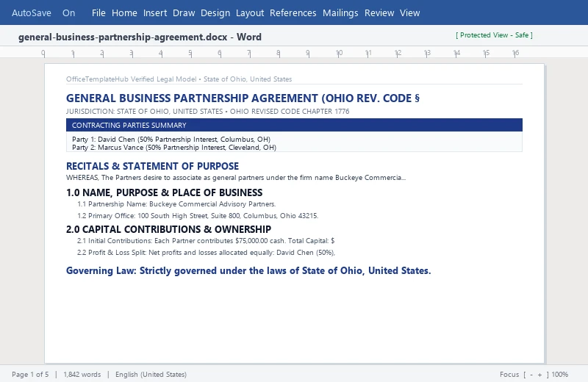The width and height of the screenshot is (588, 382).
Task: Click the GENERAL BUSINESS PARTNERSHIP AGREEMENT heading
Action: (243, 98)
